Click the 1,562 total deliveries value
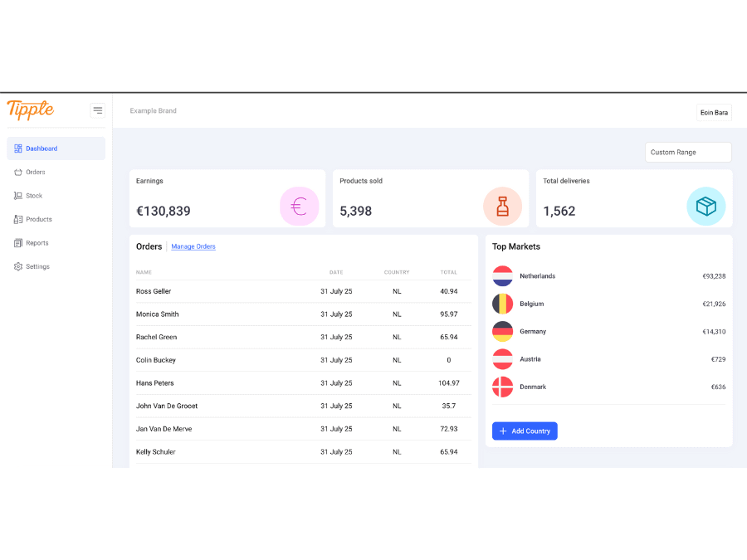The height and width of the screenshot is (560, 747). [559, 211]
